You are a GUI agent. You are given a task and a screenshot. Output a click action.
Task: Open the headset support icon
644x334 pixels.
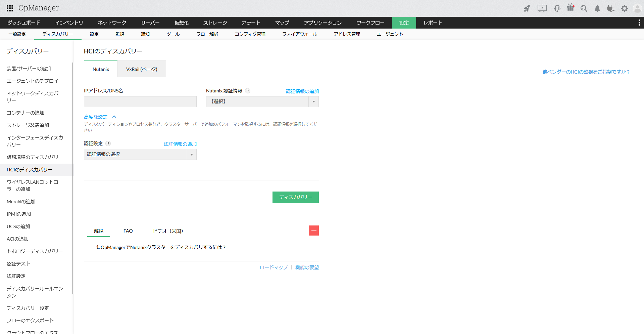(557, 8)
